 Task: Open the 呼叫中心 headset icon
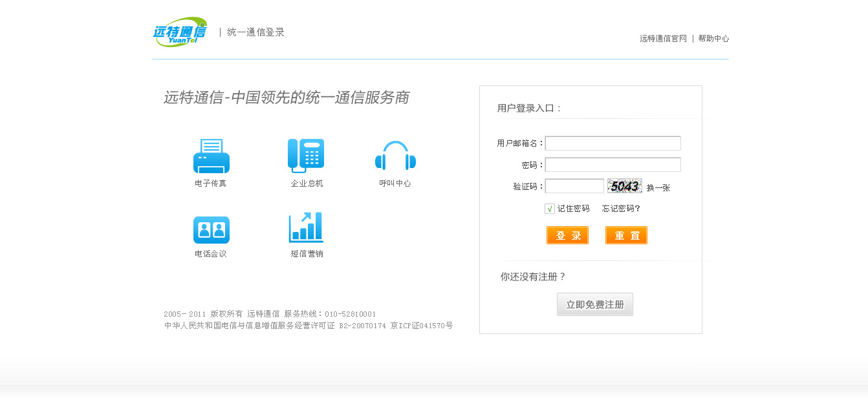click(x=395, y=156)
